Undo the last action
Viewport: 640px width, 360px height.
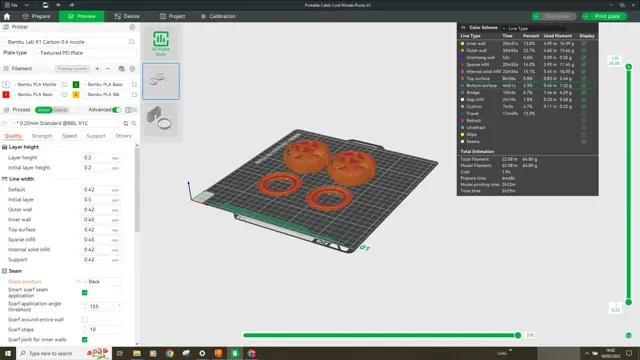tap(58, 5)
